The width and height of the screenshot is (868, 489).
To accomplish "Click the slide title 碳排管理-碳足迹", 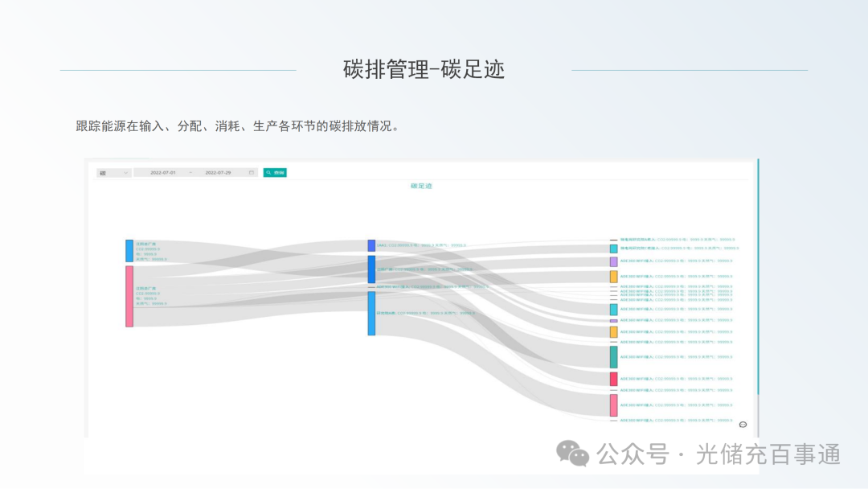I will (x=424, y=70).
